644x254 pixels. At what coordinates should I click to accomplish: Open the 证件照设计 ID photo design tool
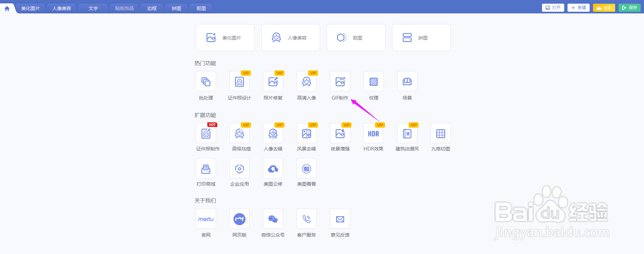coord(239,81)
